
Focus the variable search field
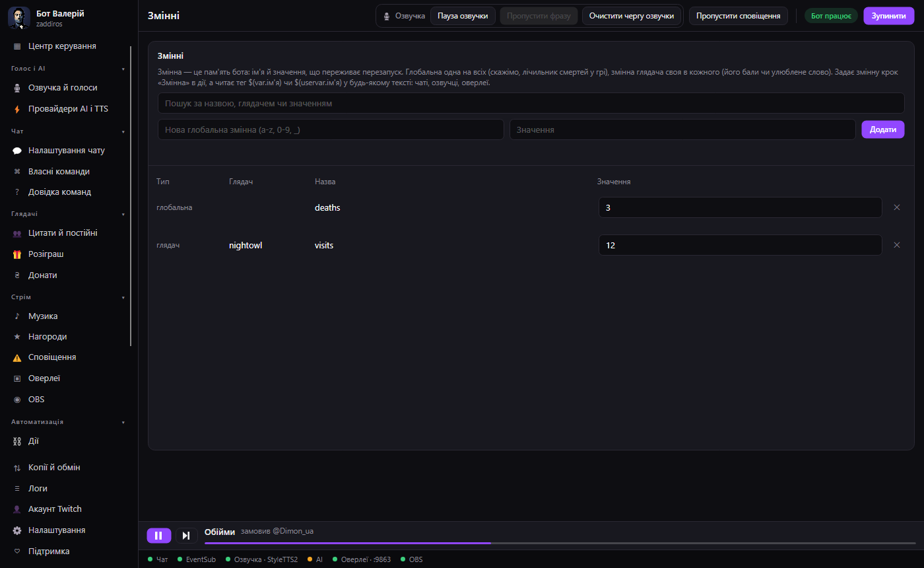(x=531, y=104)
